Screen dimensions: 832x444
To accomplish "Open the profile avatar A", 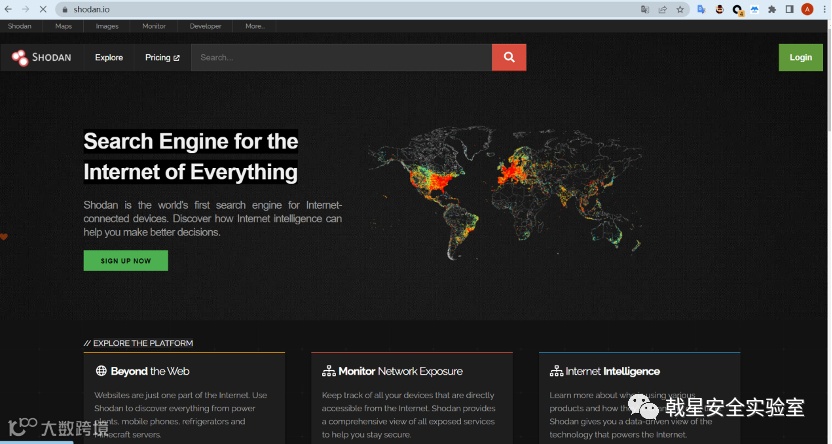I will coord(808,10).
